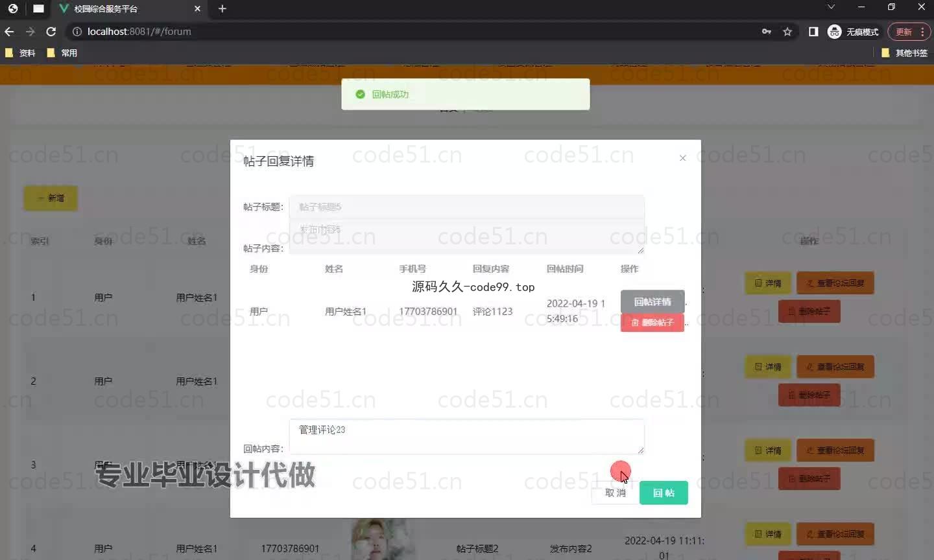Image resolution: width=934 pixels, height=560 pixels.
Task: Open 查看论坛回复 for row 3
Action: click(835, 450)
